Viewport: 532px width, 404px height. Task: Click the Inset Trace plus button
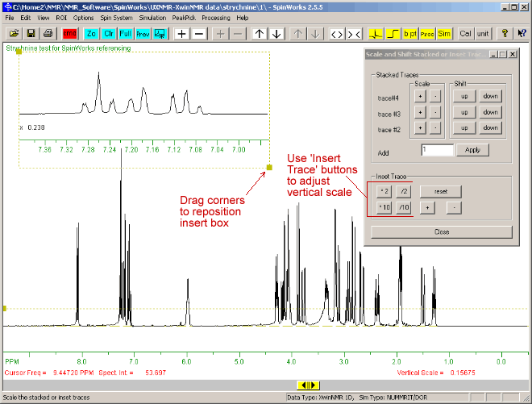tap(427, 208)
